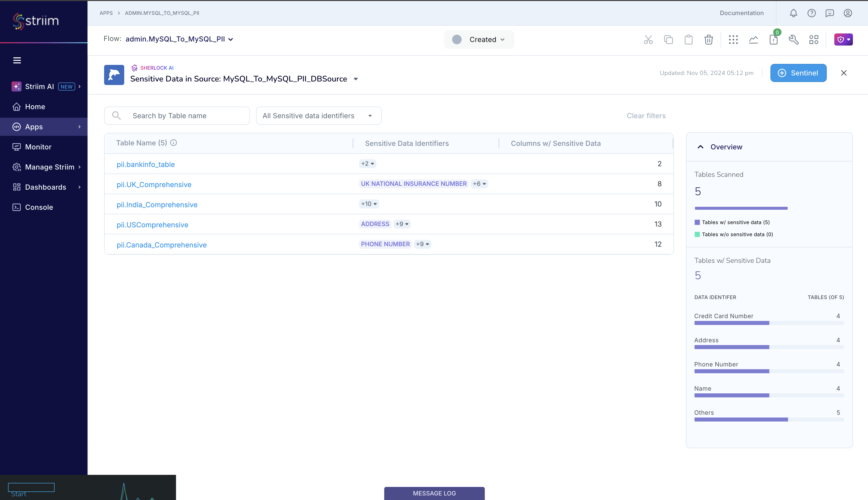Click the Sentinel button
Image resolution: width=868 pixels, height=500 pixels.
798,73
